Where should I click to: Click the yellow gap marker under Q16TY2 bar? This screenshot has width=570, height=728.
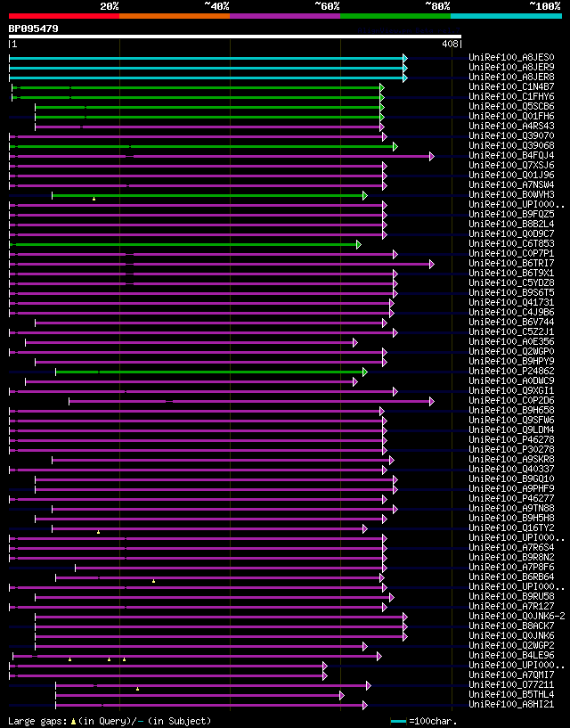click(x=98, y=532)
